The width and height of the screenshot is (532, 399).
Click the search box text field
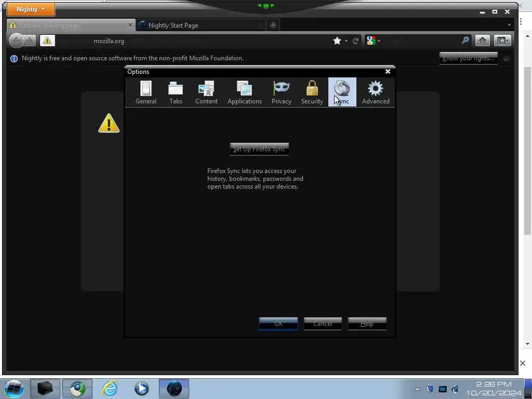421,41
